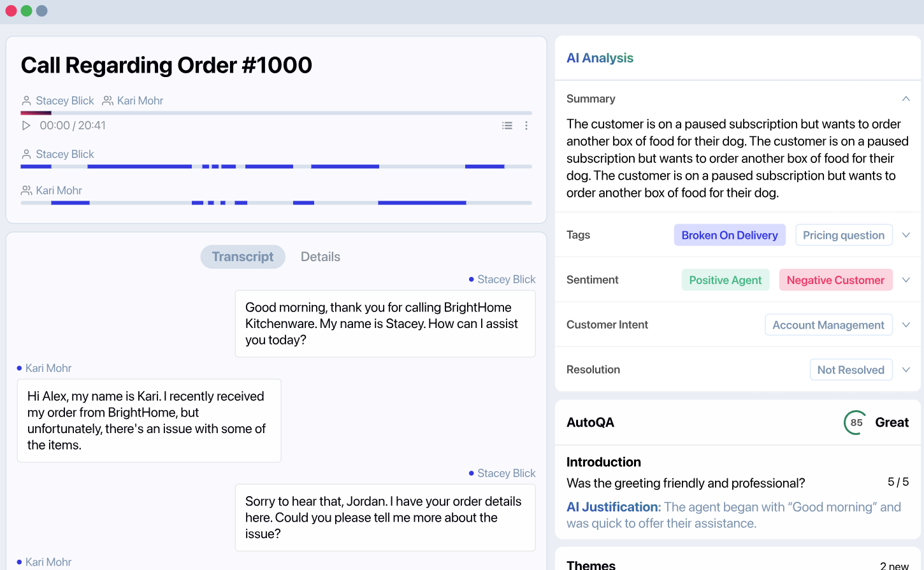
Task: Expand the Tags dropdown chevron
Action: click(906, 234)
